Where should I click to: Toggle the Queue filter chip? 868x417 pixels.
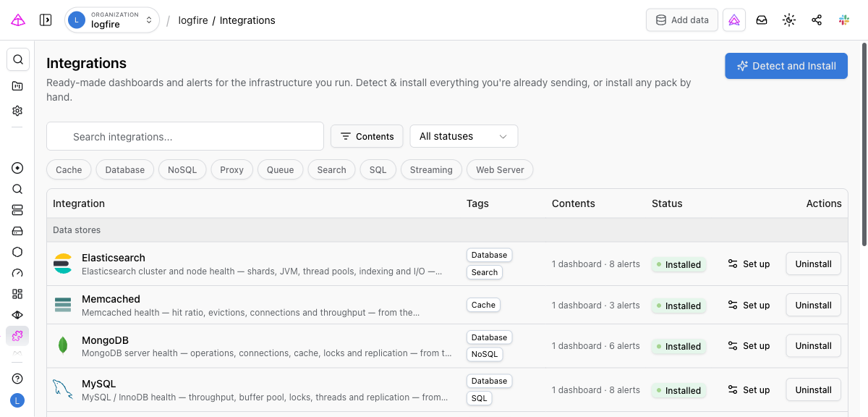pyautogui.click(x=281, y=169)
